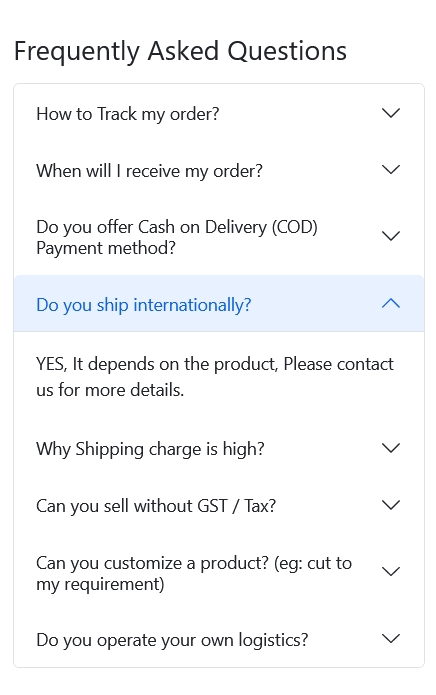Expand Can you customize a product? question
Image resolution: width=436 pixels, height=695 pixels.
(219, 573)
